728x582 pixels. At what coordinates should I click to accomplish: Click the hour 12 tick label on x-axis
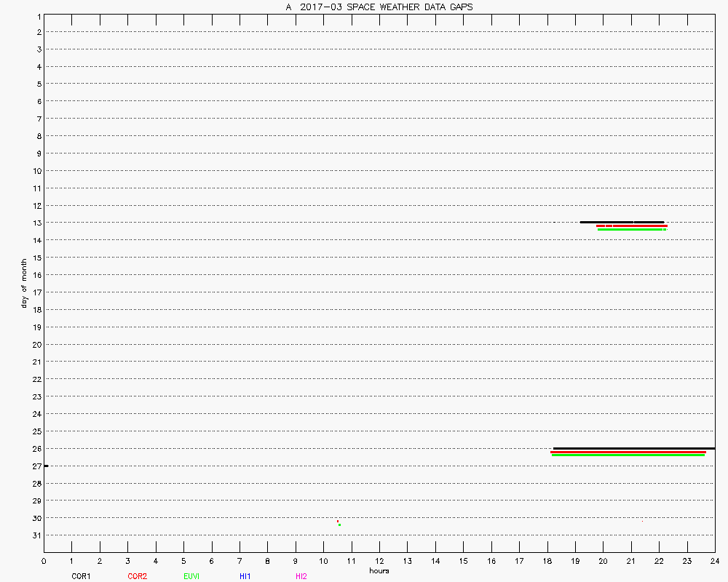[379, 561]
